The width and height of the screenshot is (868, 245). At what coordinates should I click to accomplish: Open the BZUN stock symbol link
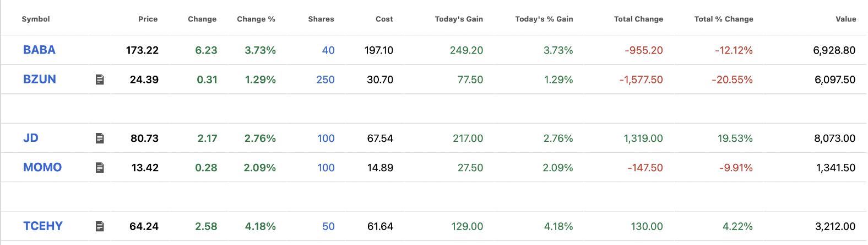[x=40, y=79]
